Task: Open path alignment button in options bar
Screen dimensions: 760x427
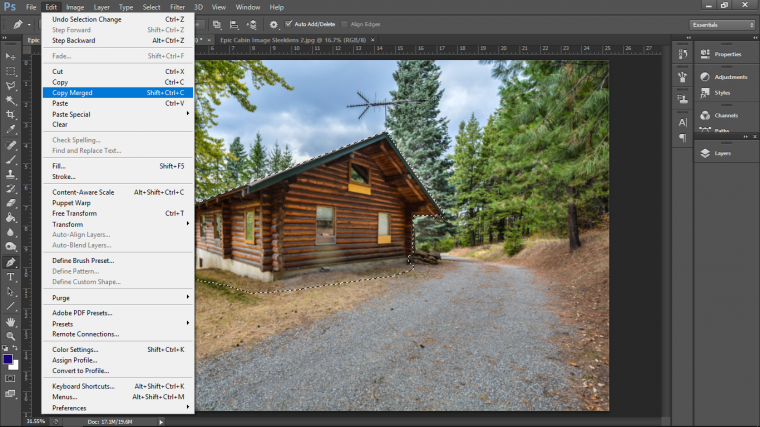Action: click(x=234, y=24)
